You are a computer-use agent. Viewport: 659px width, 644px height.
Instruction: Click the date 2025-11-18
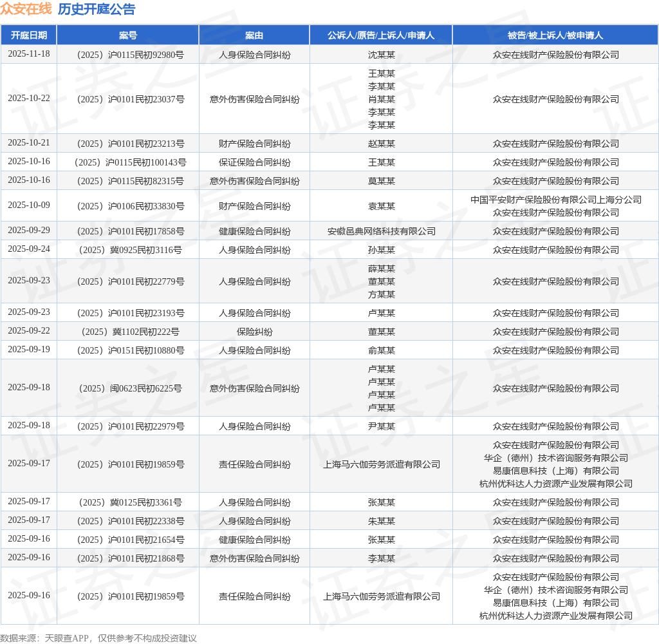[x=28, y=54]
